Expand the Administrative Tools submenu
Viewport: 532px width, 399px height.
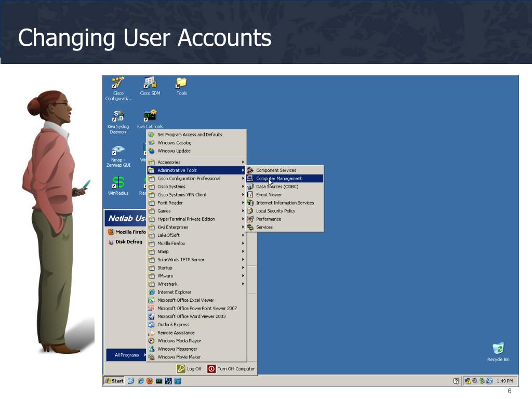click(x=196, y=170)
